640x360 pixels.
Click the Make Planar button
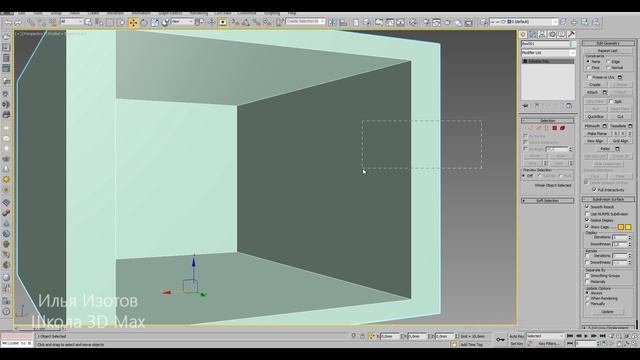tap(597, 133)
